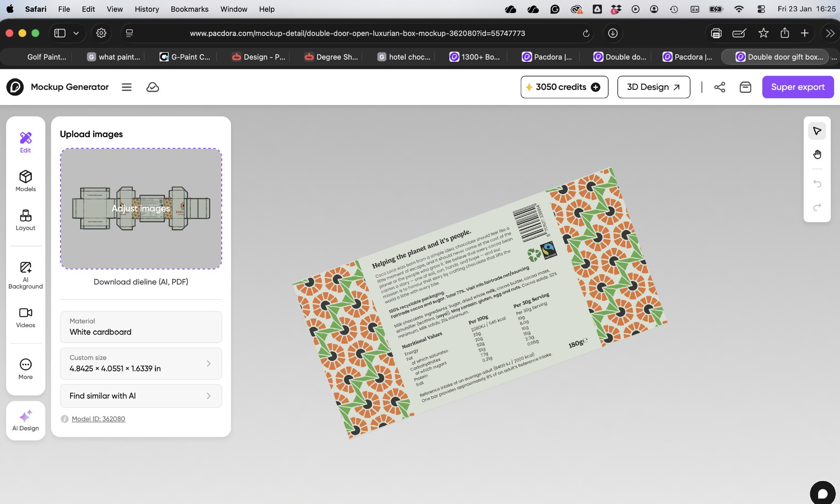This screenshot has width=840, height=504.
Task: Select the arrow pointer tool
Action: tap(817, 131)
